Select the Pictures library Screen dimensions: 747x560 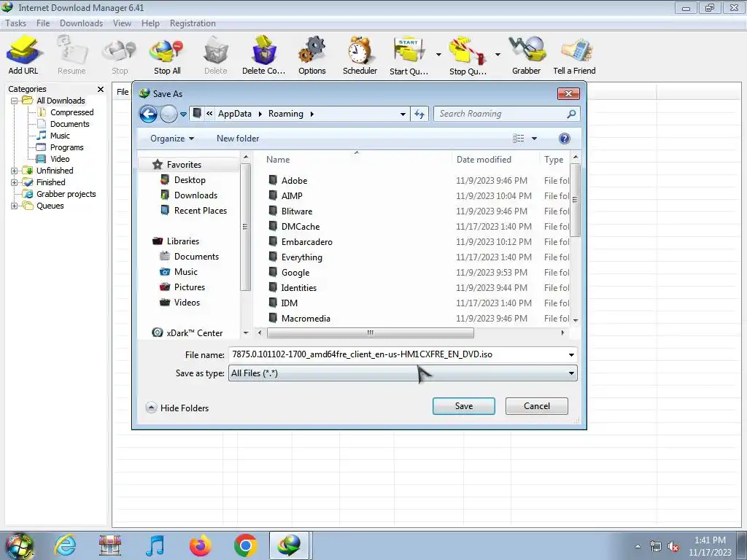(189, 287)
